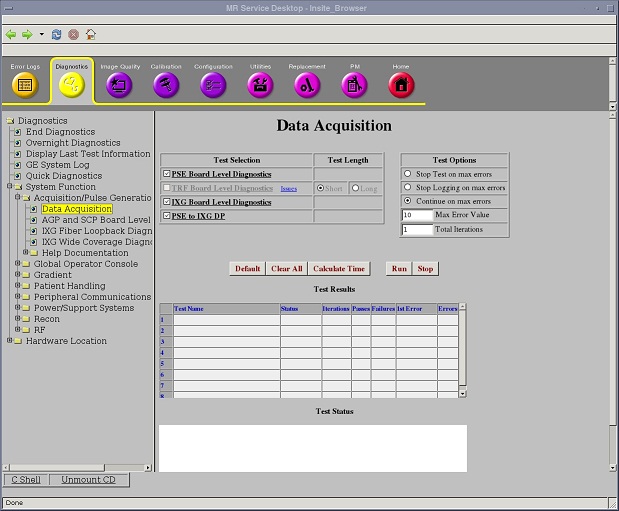Expand the Gradient folder
The width and height of the screenshot is (619, 511).
coord(18,275)
